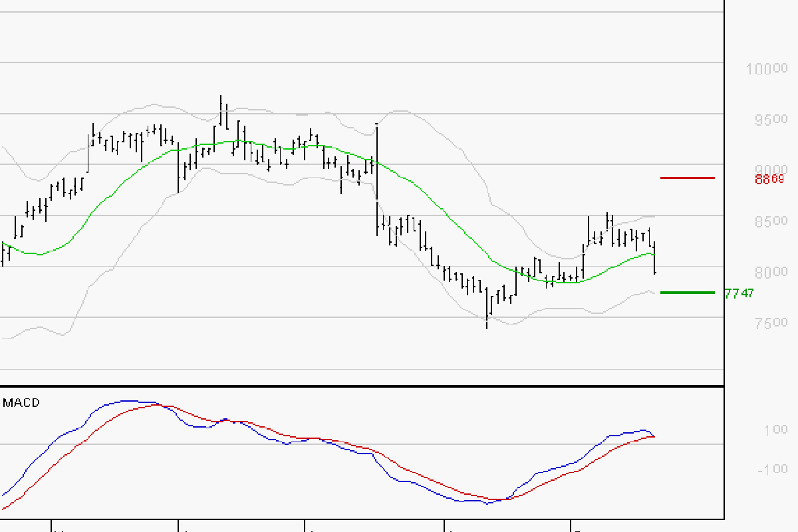This screenshot has width=798, height=532.
Task: Click the MACD crossover at the right end
Action: point(654,436)
